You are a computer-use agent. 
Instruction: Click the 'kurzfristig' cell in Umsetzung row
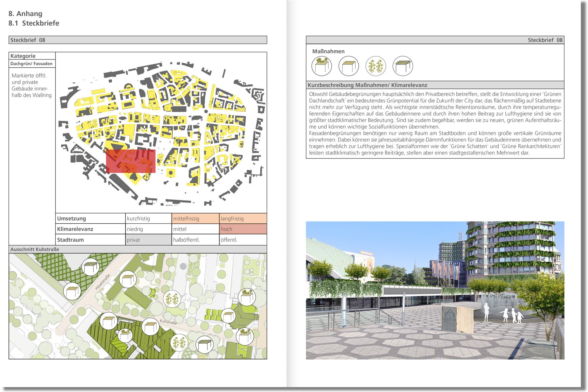[148, 219]
